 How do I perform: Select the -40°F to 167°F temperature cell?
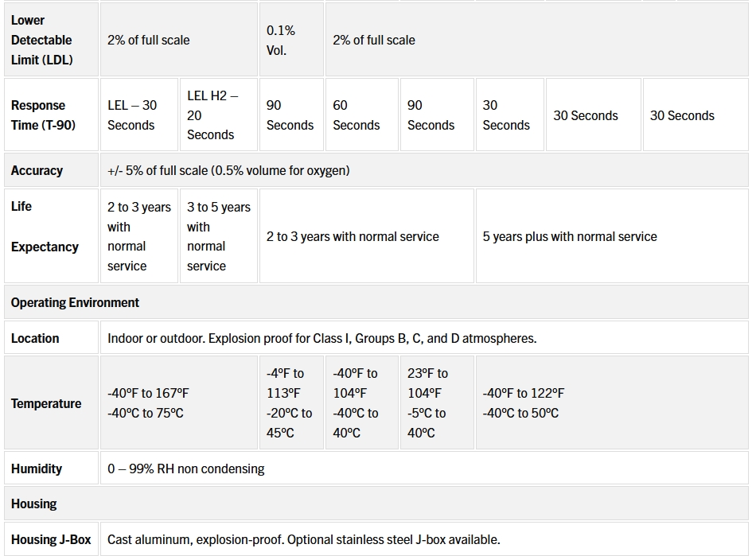[x=148, y=403]
